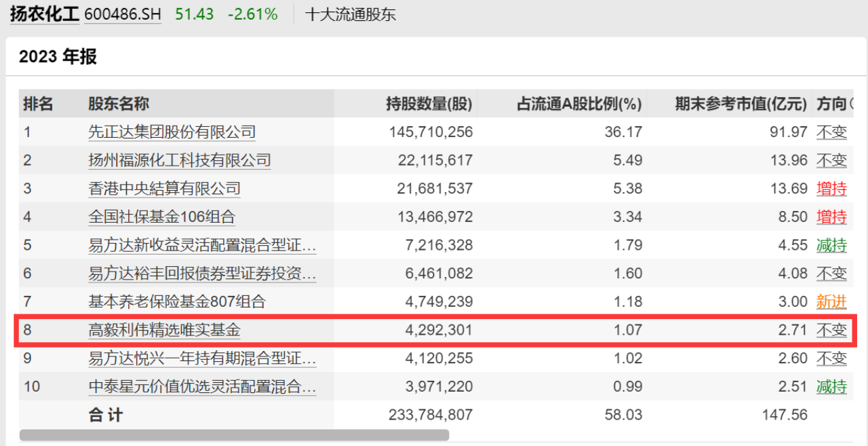868x446 pixels.
Task: Sort by 占流通A股比例(%) column
Action: tap(580, 103)
